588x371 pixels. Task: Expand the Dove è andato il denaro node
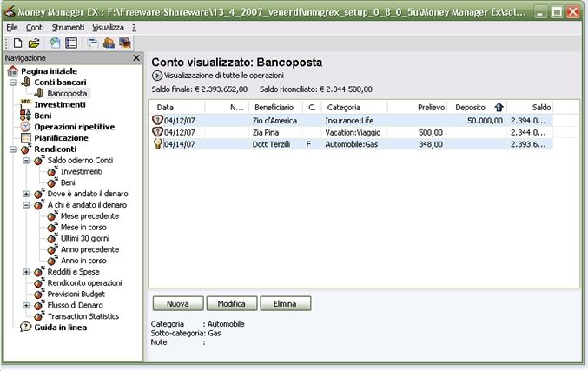pos(26,194)
